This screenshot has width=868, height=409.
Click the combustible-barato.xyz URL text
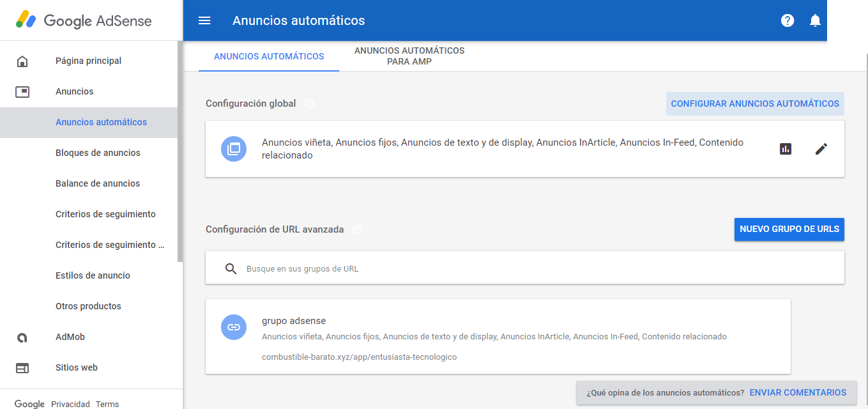click(x=359, y=357)
